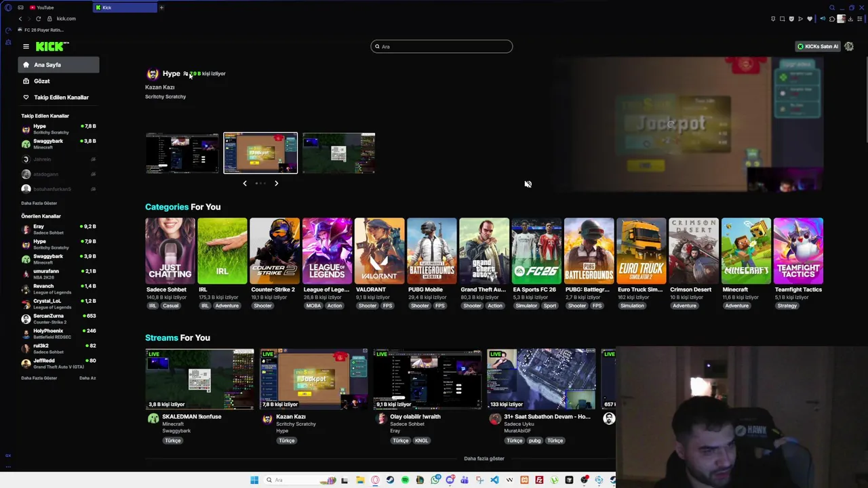The width and height of the screenshot is (868, 488).
Task: Open offline channel Jahrein
Action: point(58,159)
